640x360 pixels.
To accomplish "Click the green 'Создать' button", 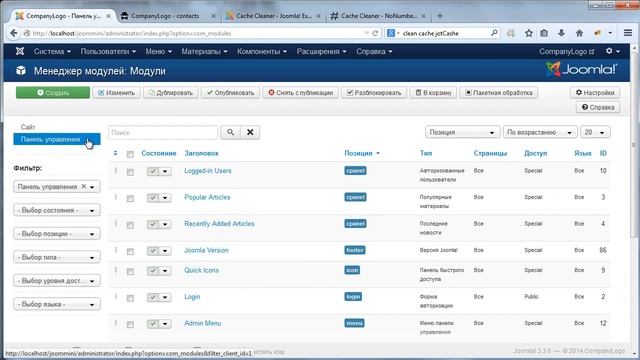I will 53,93.
